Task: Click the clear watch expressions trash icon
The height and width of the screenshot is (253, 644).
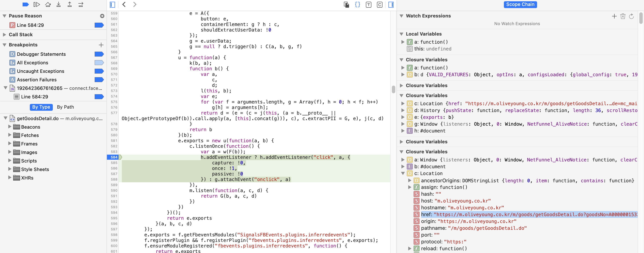Action: pyautogui.click(x=623, y=16)
